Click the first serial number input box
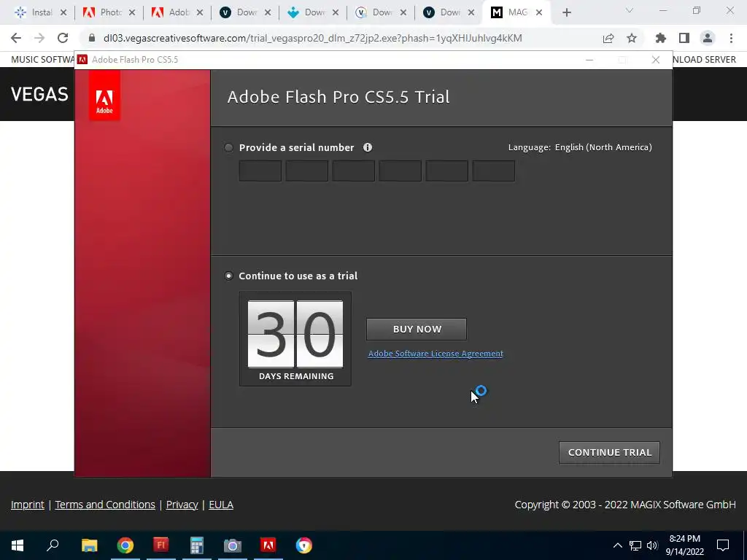 click(x=260, y=171)
